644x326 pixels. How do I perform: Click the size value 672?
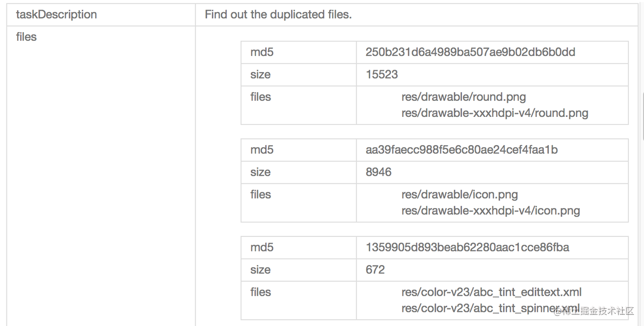click(375, 270)
